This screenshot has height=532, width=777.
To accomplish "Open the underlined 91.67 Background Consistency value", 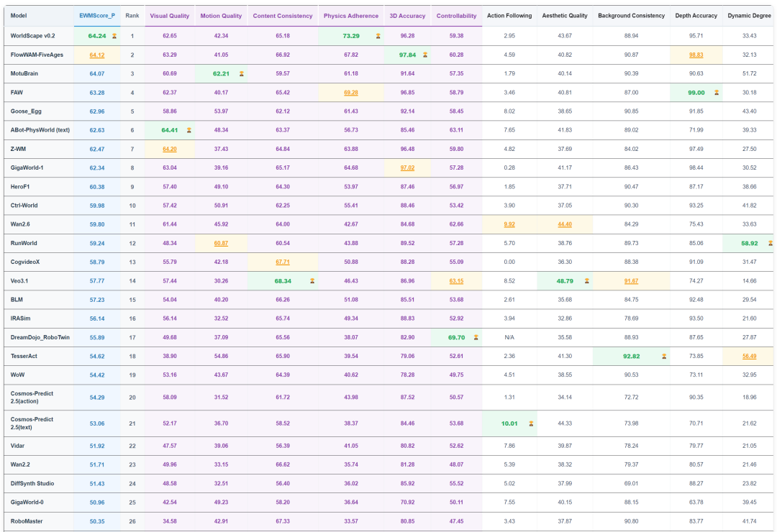I will pyautogui.click(x=632, y=281).
